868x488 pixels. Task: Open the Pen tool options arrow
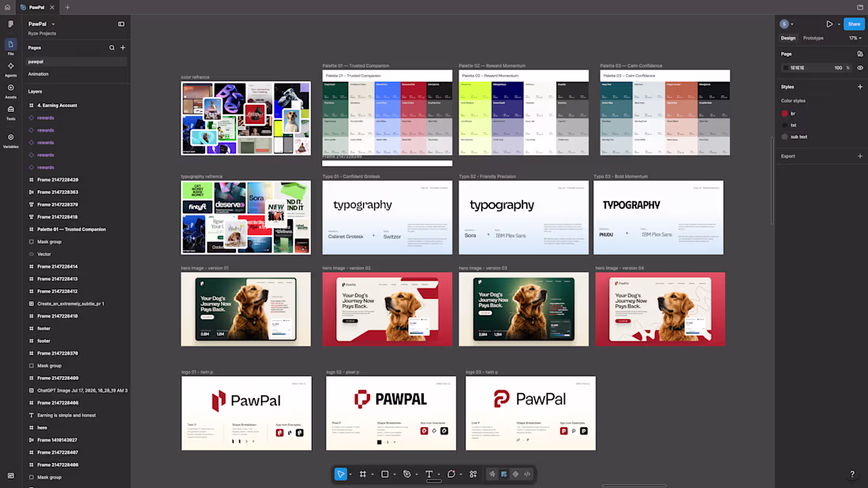pyautogui.click(x=417, y=474)
